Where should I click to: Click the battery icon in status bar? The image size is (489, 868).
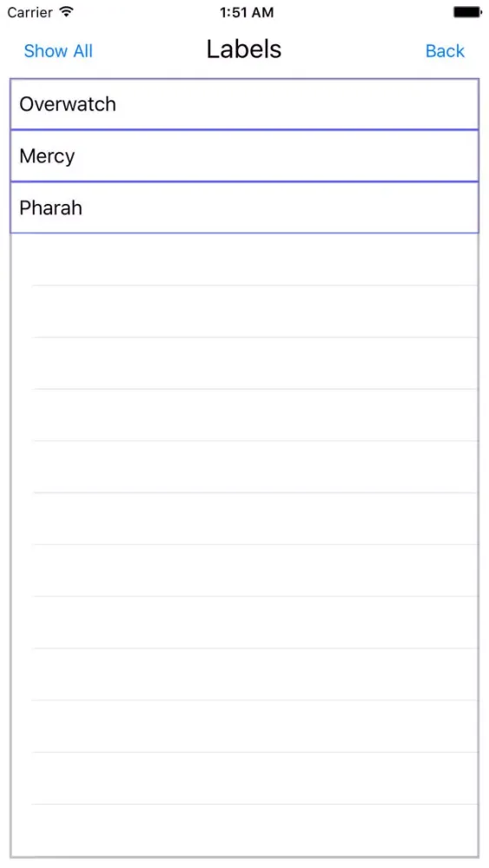point(467,12)
